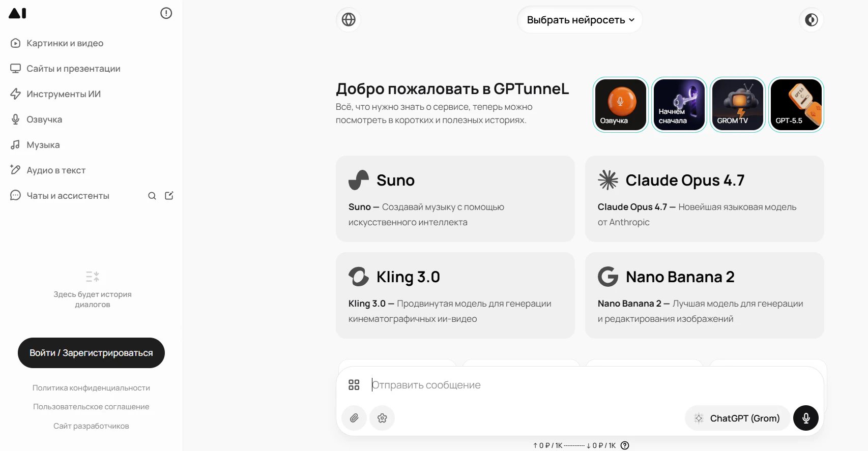Image resolution: width=868 pixels, height=451 pixels.
Task: Click Войти / Зарегистрироваться button
Action: coord(91,353)
